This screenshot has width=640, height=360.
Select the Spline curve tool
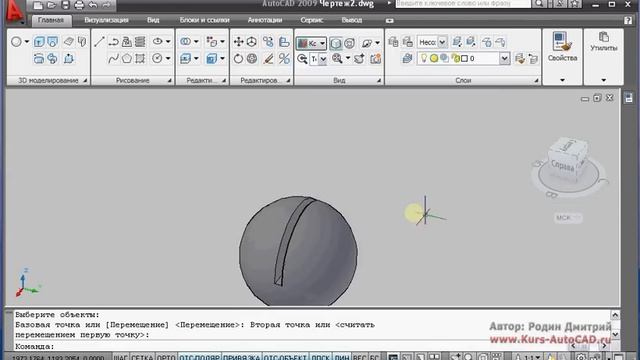coord(113,58)
